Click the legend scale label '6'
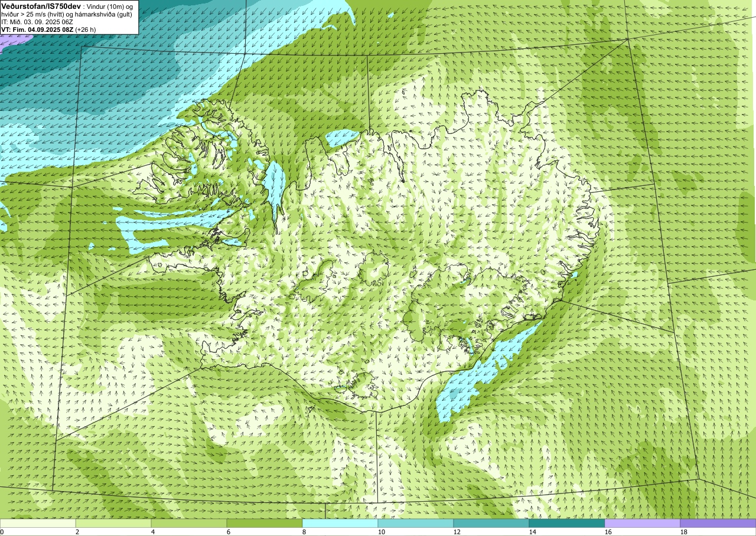The height and width of the screenshot is (536, 756). coord(229,532)
